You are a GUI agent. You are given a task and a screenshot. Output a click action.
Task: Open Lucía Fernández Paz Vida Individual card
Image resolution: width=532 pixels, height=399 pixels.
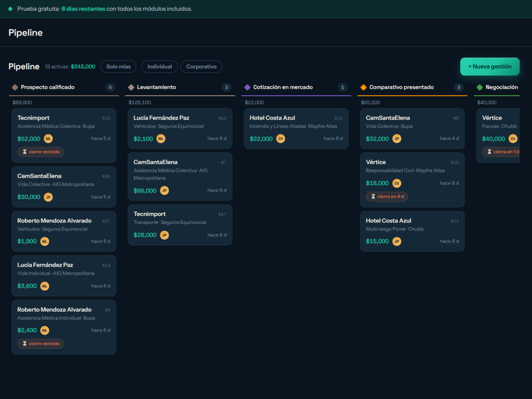pyautogui.click(x=64, y=276)
